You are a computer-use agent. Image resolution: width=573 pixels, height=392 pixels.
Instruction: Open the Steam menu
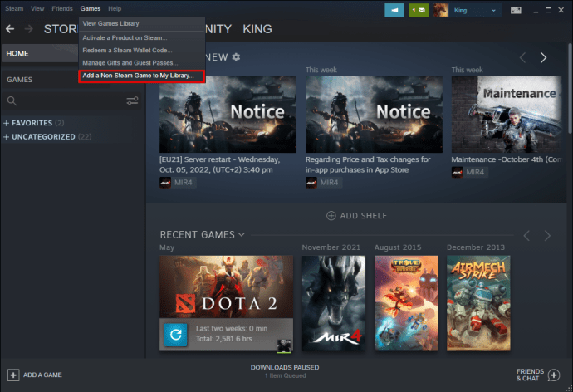click(14, 8)
